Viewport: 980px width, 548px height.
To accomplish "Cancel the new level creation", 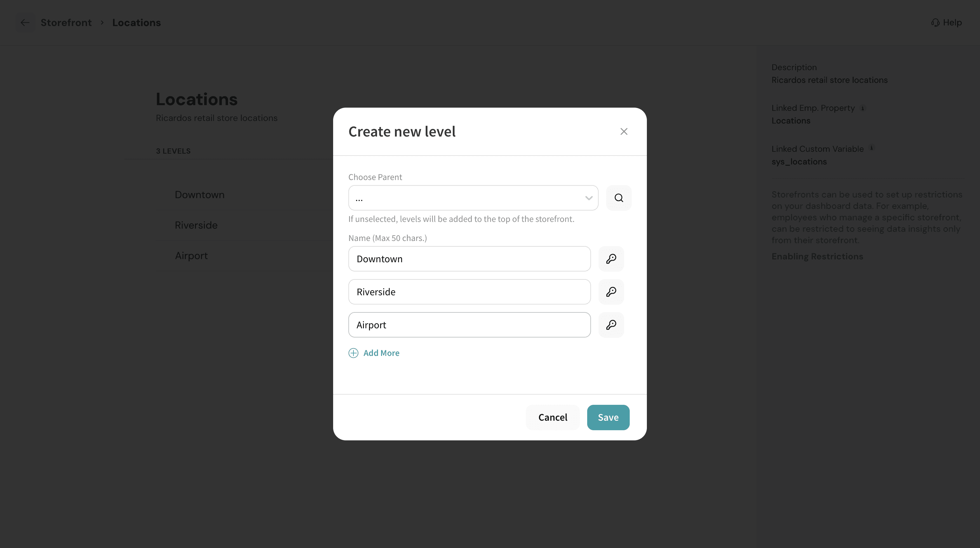I will click(x=553, y=417).
